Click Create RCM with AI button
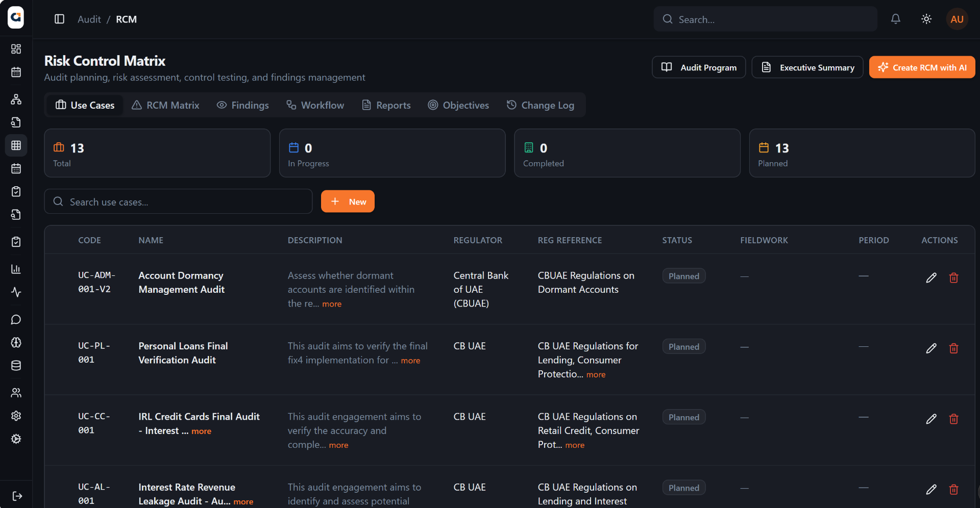This screenshot has height=508, width=980. [x=922, y=67]
